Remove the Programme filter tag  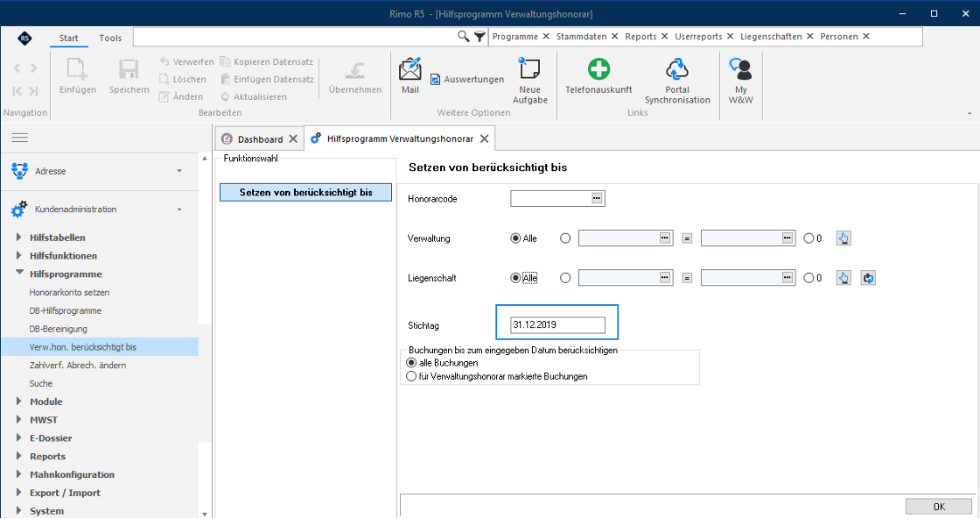tap(545, 37)
